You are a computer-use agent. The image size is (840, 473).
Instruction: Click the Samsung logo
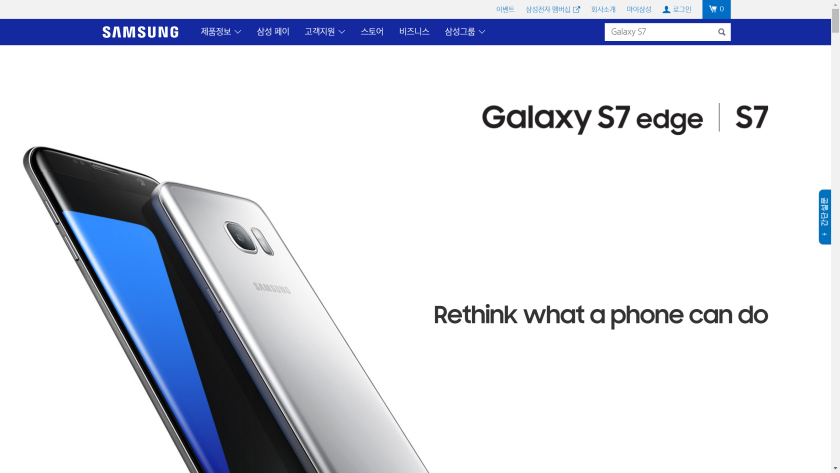coord(140,32)
